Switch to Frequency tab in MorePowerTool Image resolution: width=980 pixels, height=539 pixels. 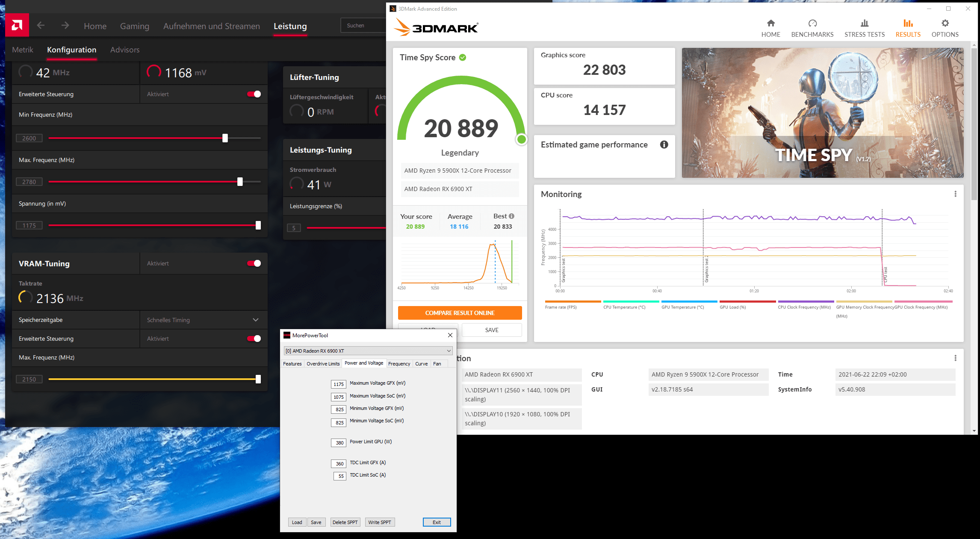pos(399,364)
